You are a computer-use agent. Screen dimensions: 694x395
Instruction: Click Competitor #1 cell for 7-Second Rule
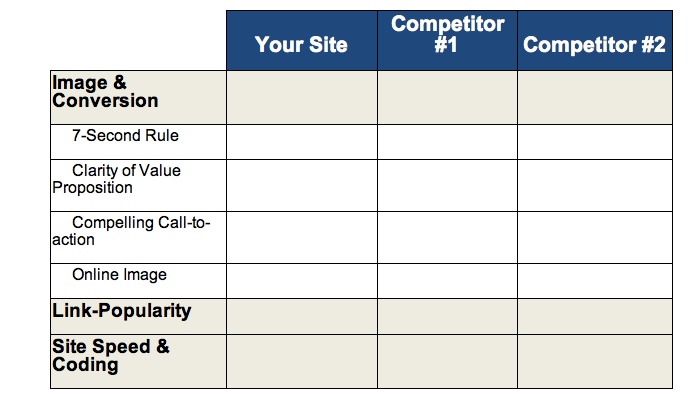point(447,142)
